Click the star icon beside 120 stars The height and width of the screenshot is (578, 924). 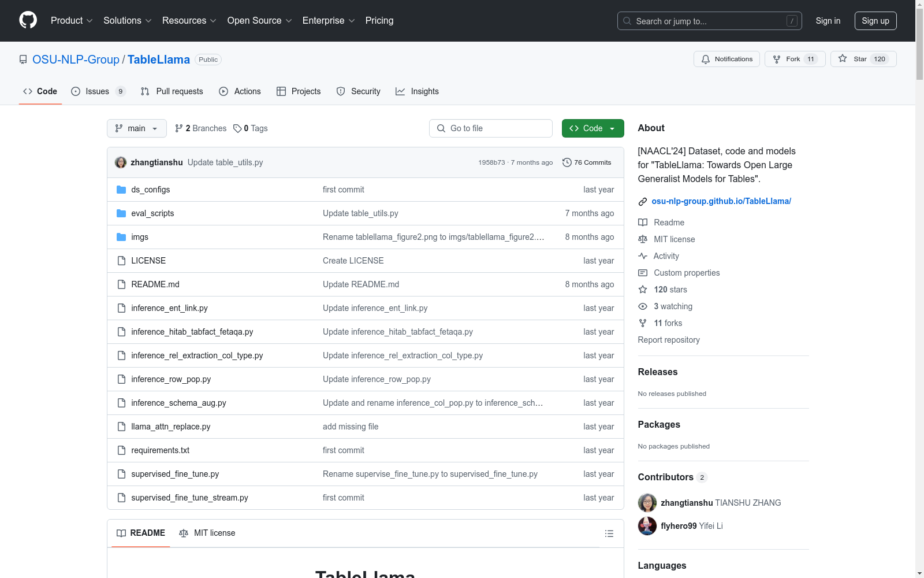tap(643, 290)
